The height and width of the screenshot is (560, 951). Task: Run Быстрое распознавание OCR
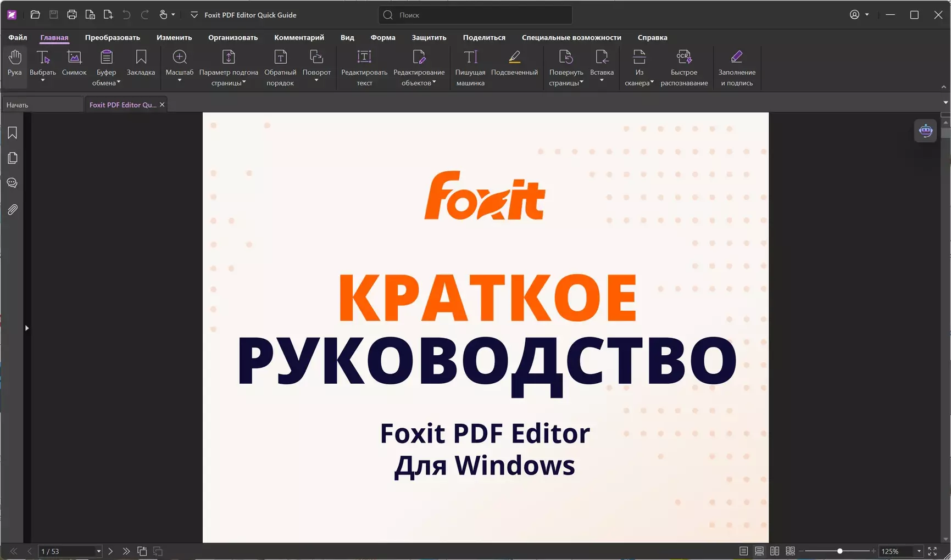click(x=684, y=68)
